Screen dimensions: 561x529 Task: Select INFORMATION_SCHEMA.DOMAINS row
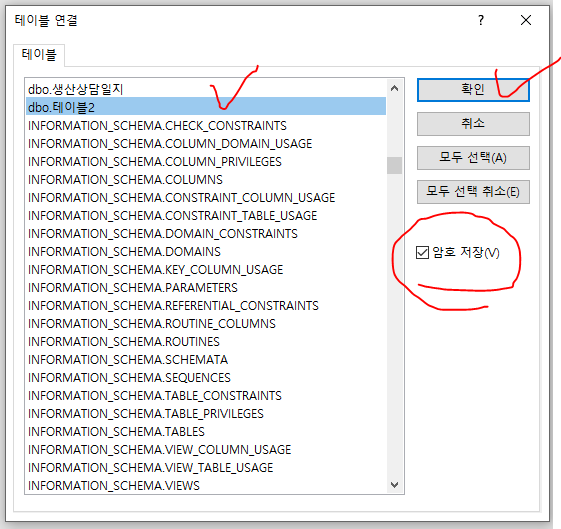[206, 251]
